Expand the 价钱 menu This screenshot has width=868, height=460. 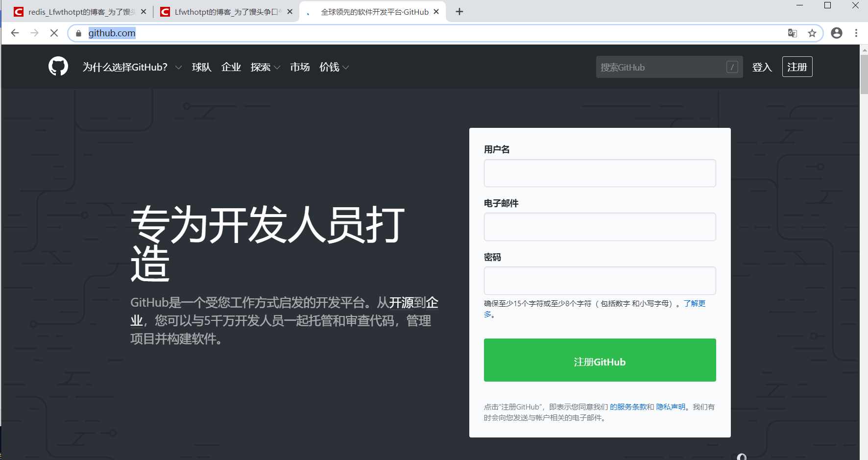(x=334, y=67)
